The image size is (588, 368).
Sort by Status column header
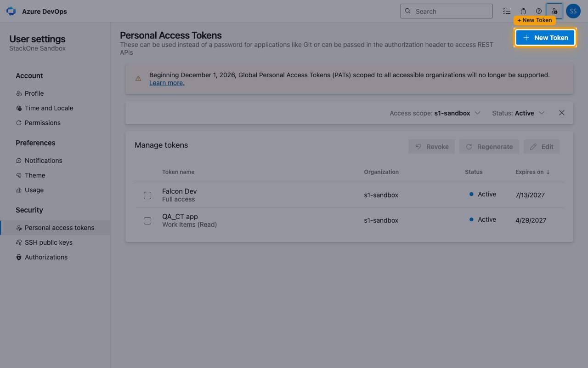pos(474,172)
